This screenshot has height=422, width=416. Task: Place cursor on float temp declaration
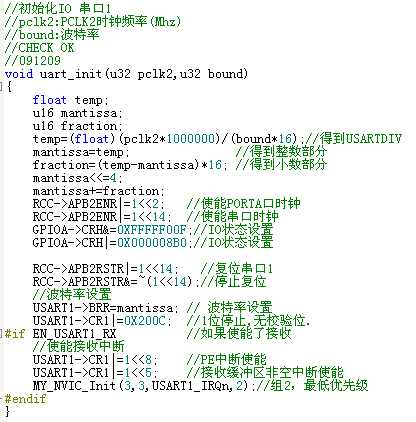tap(70, 100)
